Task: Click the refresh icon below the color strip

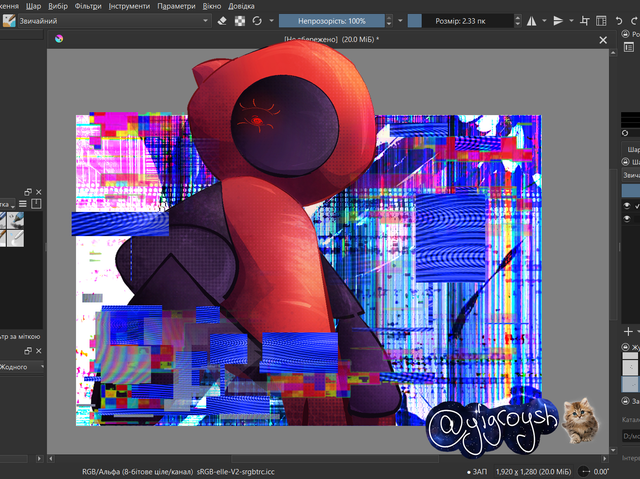Action: pyautogui.click(x=625, y=133)
